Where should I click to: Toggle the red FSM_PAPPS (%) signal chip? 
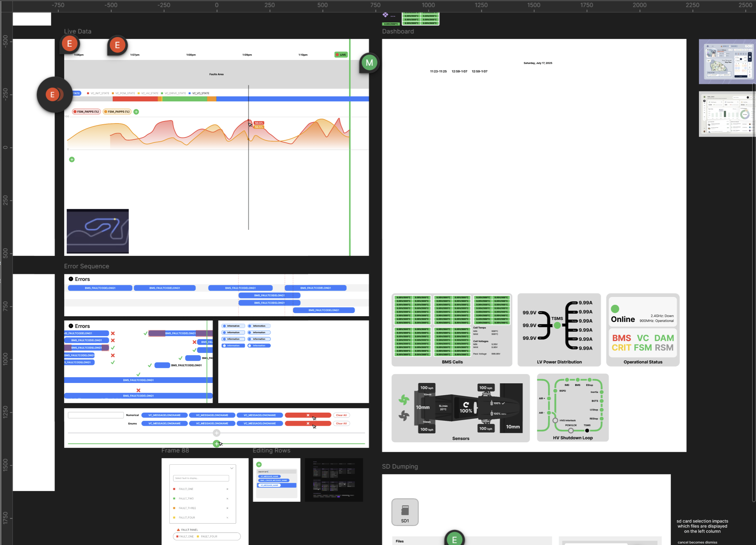coord(86,112)
